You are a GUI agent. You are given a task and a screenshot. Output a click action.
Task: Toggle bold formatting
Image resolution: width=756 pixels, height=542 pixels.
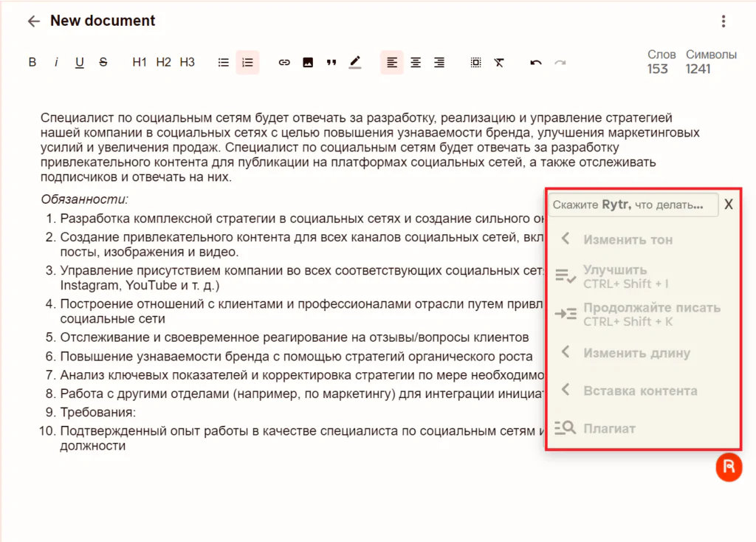[32, 62]
